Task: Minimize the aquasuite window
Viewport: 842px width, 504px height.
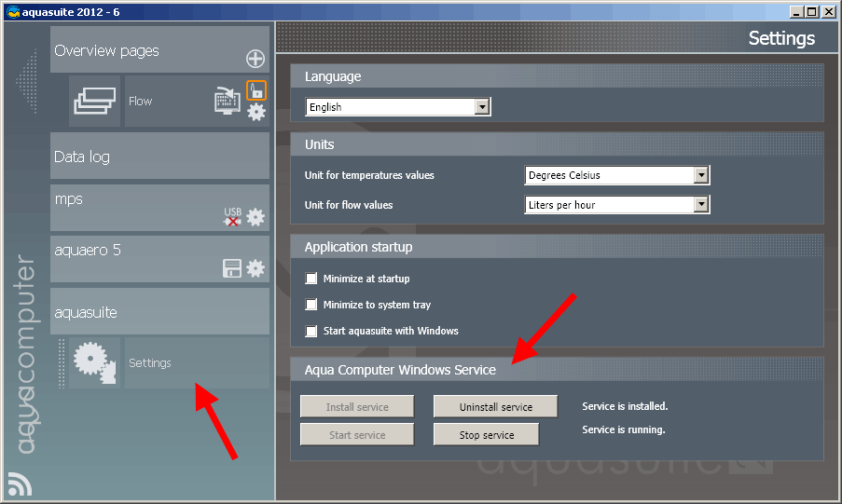Action: coord(797,12)
